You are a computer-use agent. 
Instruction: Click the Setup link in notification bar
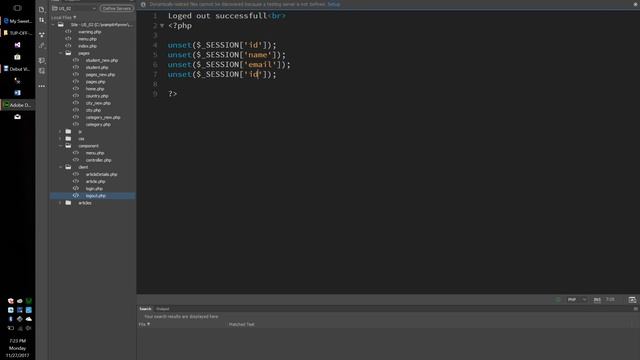pyautogui.click(x=333, y=4)
